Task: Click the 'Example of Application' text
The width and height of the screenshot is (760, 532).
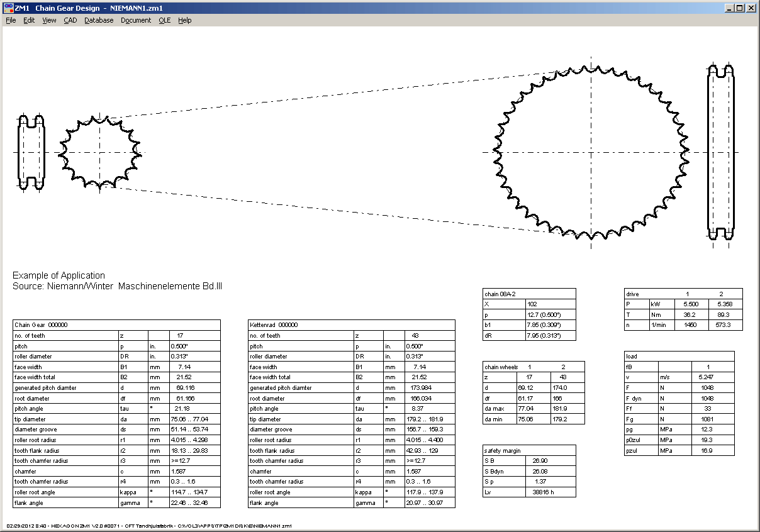Action: tap(59, 275)
